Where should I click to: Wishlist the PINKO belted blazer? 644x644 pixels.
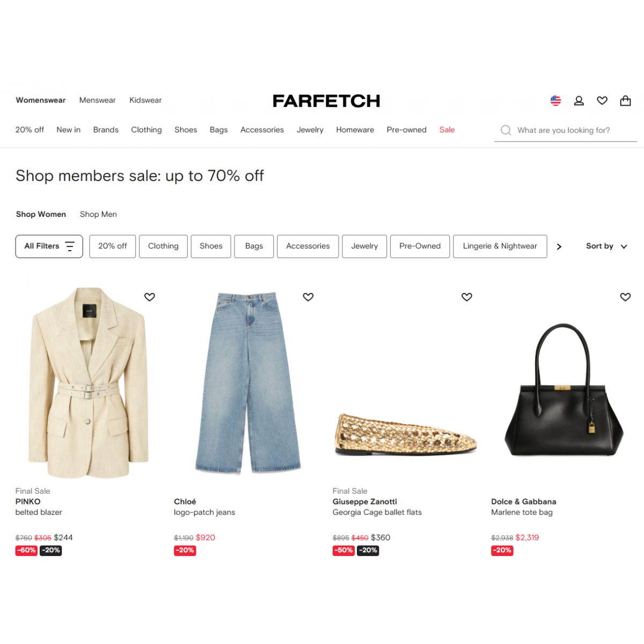[150, 297]
